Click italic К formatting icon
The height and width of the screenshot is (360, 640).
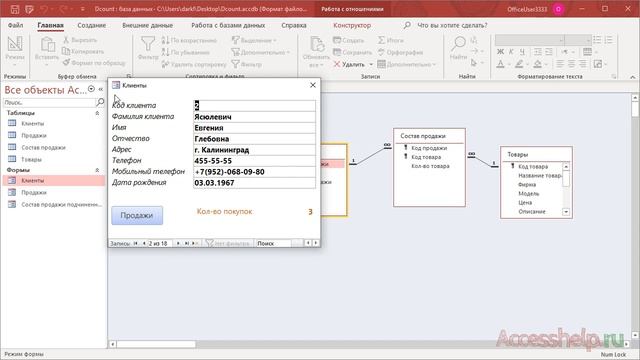511,52
